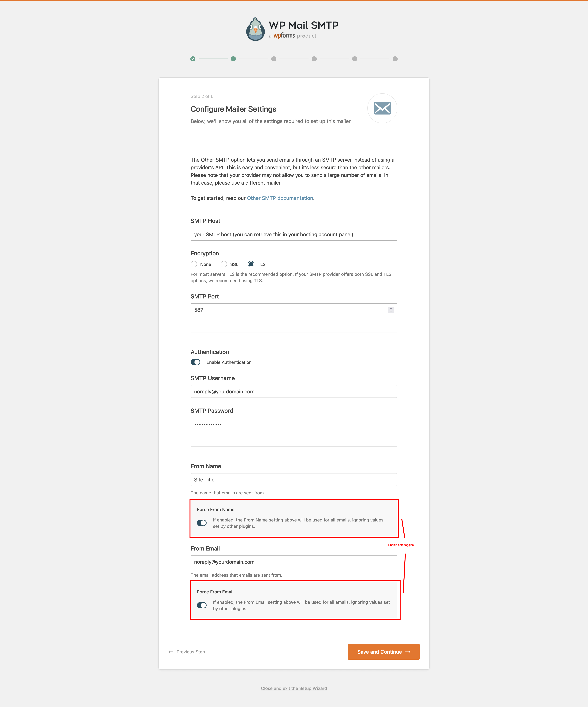Toggle Enable Authentication switch
The image size is (588, 707).
pos(196,362)
